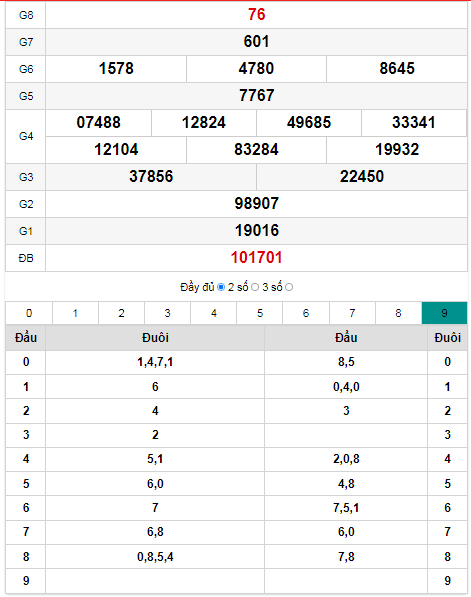Screen dimensions: 471x597
Task: Select the "2 số" radio button
Action: 255,287
